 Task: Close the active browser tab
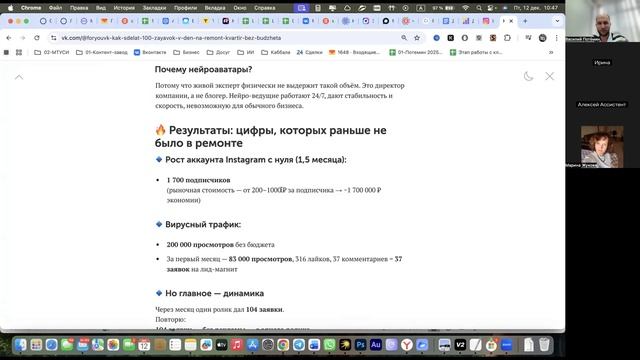(511, 21)
